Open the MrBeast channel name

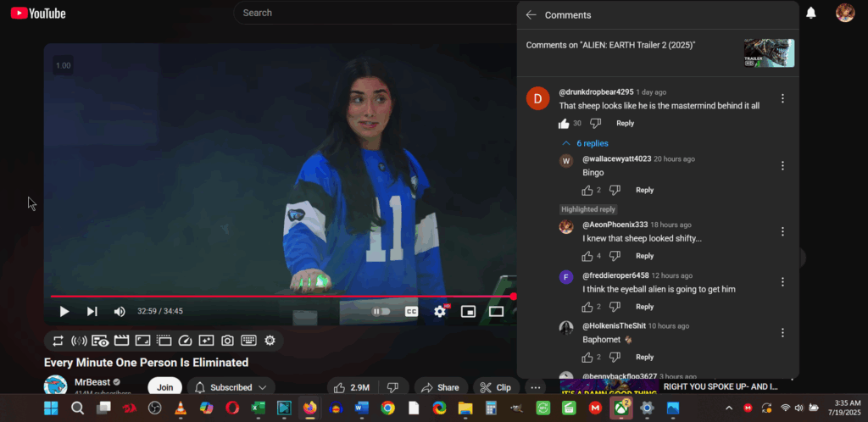92,382
